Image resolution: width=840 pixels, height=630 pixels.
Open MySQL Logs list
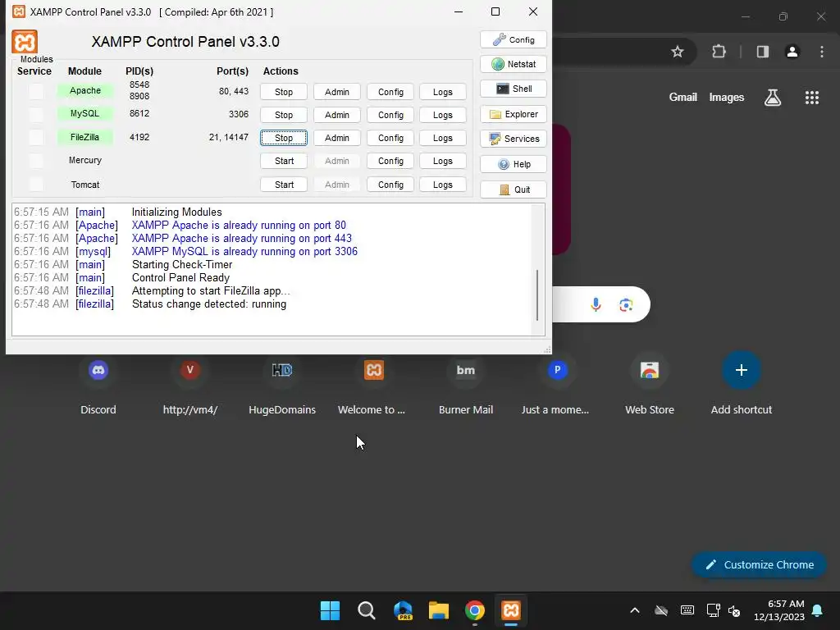click(442, 115)
